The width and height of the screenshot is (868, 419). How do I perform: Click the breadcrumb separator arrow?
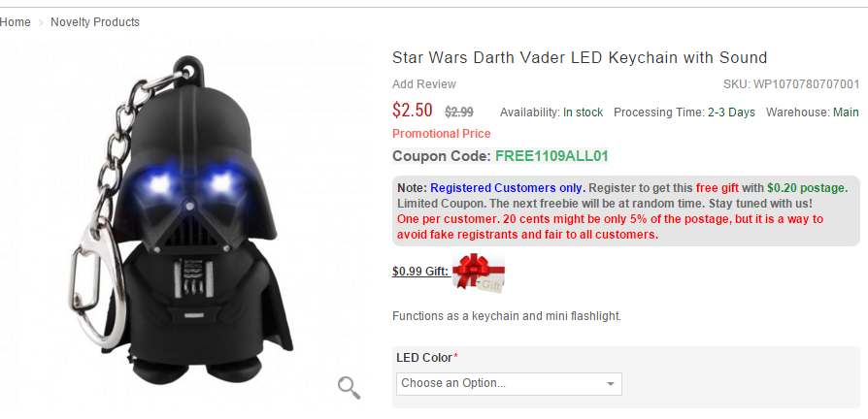41,22
